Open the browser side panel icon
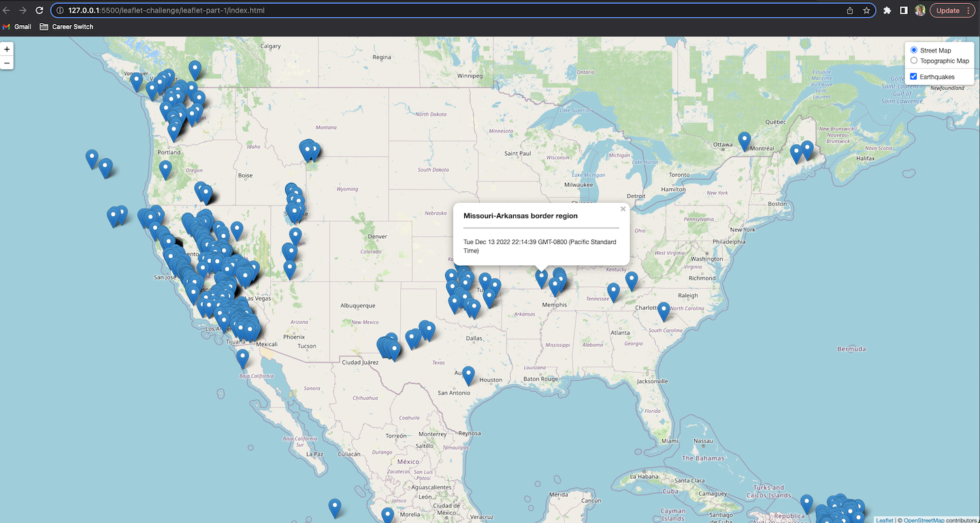This screenshot has height=523, width=980. (903, 10)
